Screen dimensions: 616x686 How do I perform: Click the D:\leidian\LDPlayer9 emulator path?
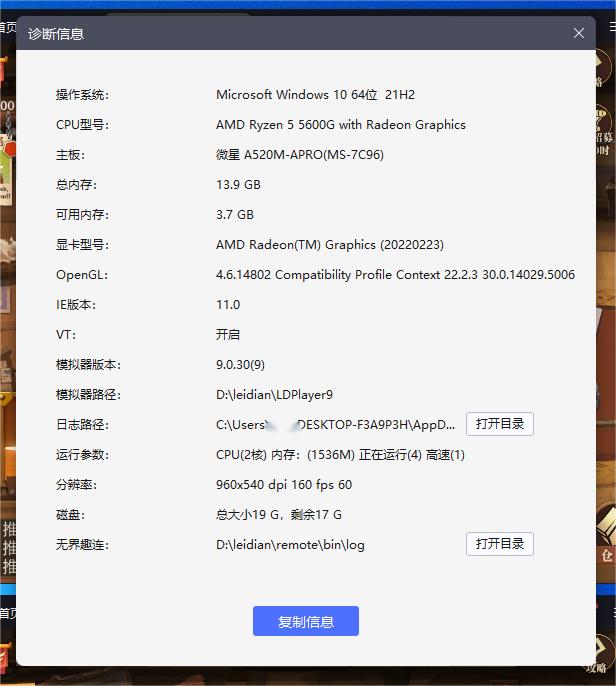(274, 395)
